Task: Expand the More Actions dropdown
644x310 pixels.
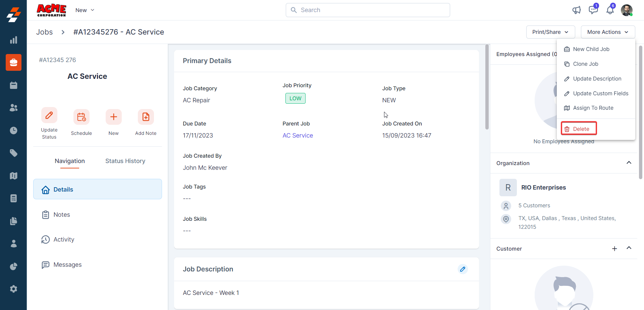Action: pos(608,32)
